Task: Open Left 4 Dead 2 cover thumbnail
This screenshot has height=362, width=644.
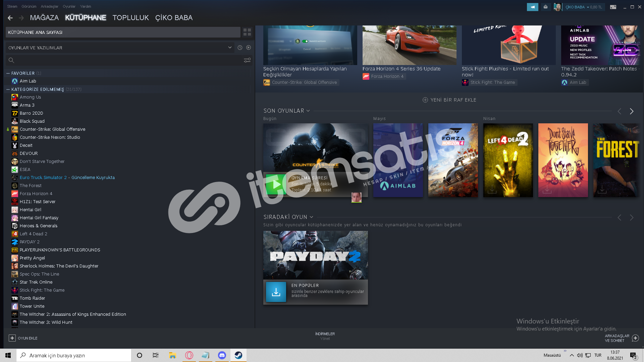Action: (x=508, y=160)
